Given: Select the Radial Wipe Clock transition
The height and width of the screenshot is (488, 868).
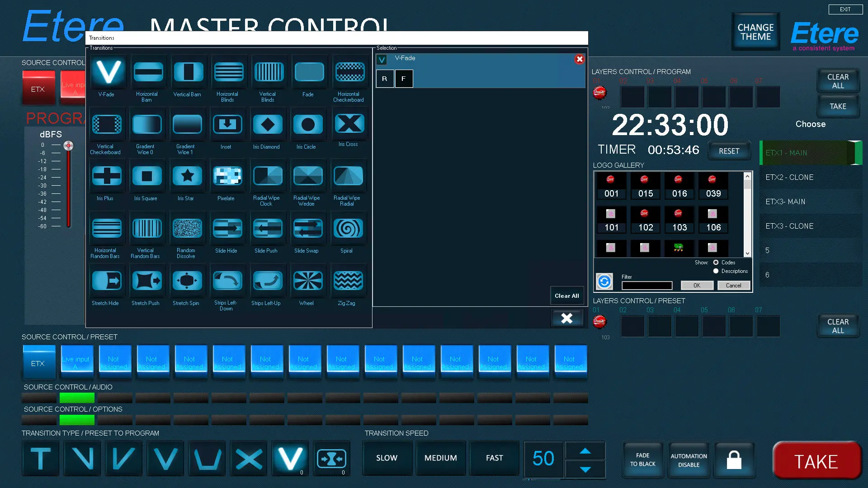Looking at the screenshot, I should pyautogui.click(x=268, y=176).
